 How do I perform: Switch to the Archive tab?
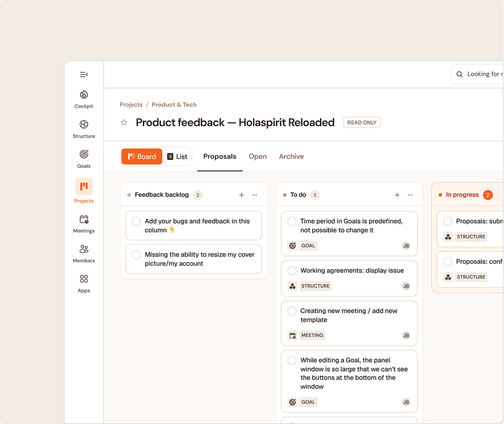(291, 157)
